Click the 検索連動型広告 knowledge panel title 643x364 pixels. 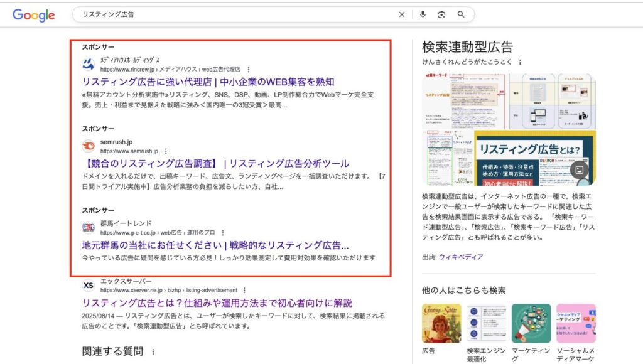point(467,46)
